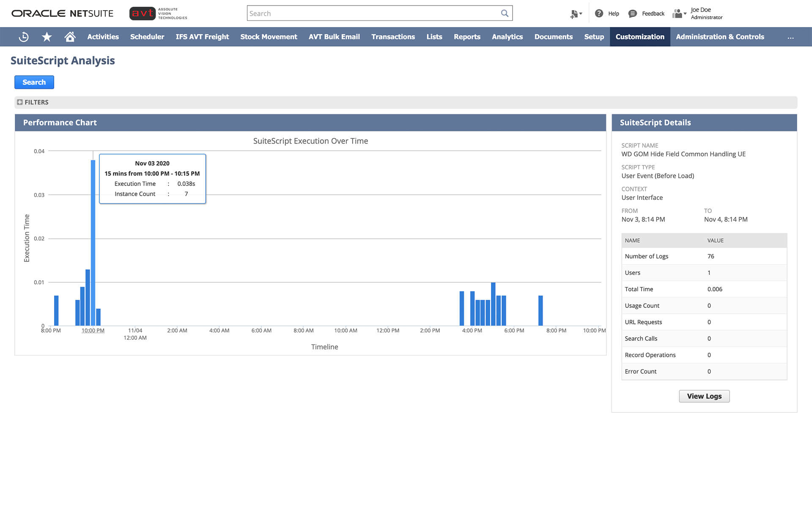
Task: Go to the Home icon
Action: coord(70,37)
